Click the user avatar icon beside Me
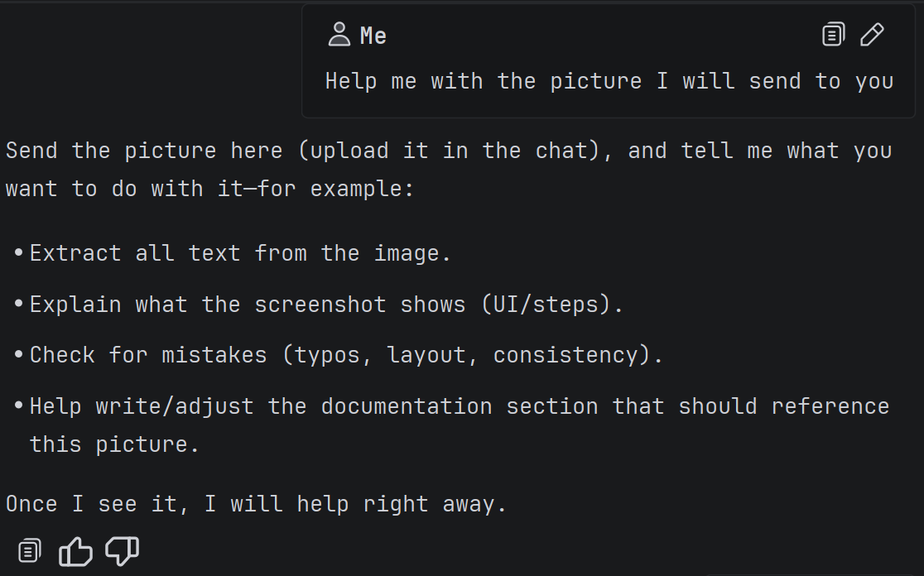Viewport: 924px width, 576px height. 339,35
